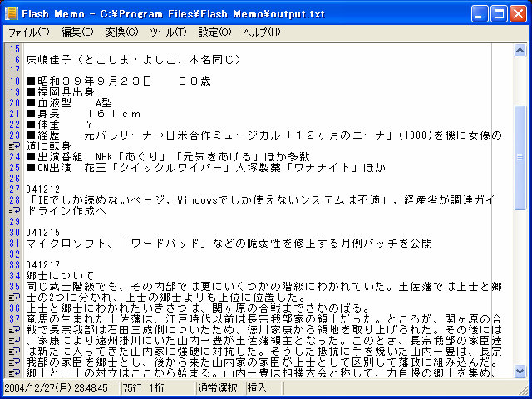This screenshot has width=532, height=399.
Task: Toggle the 通常選択 selection mode indicator
Action: 219,387
